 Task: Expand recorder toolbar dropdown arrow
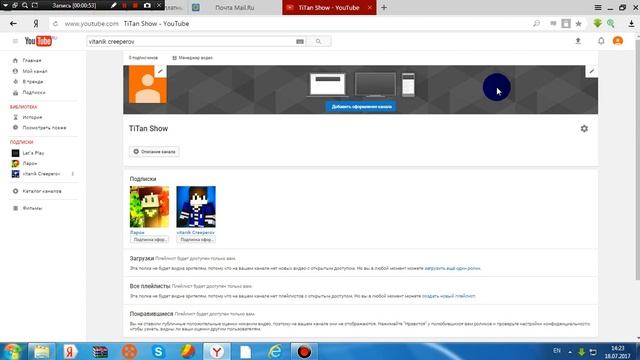point(5,5)
